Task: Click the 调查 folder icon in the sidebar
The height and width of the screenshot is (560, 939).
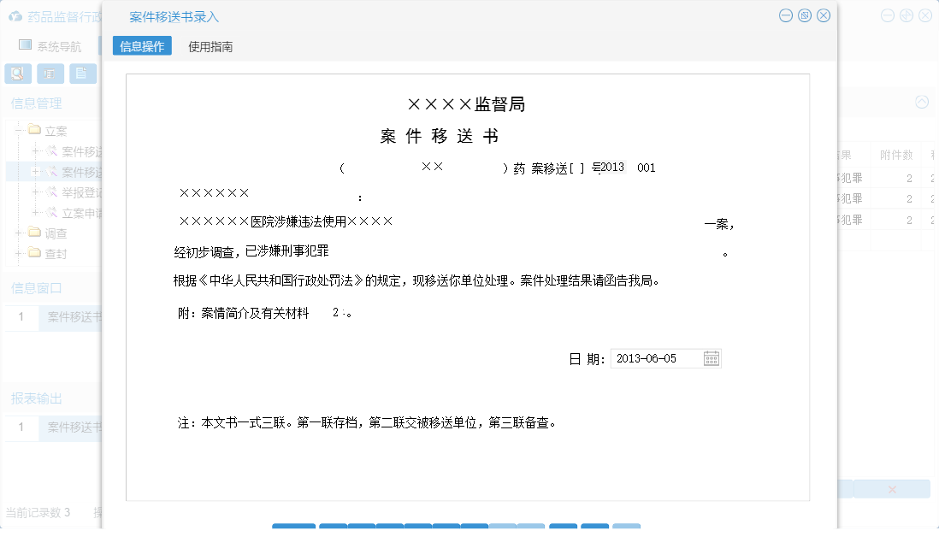Action: tap(34, 232)
